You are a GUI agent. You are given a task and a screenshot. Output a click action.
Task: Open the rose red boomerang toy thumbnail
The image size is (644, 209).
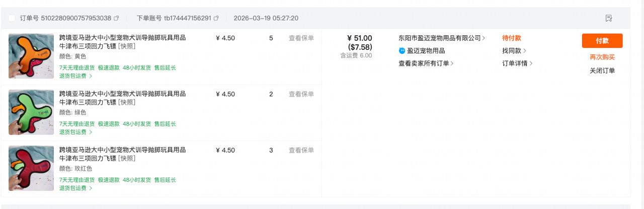[x=31, y=168]
